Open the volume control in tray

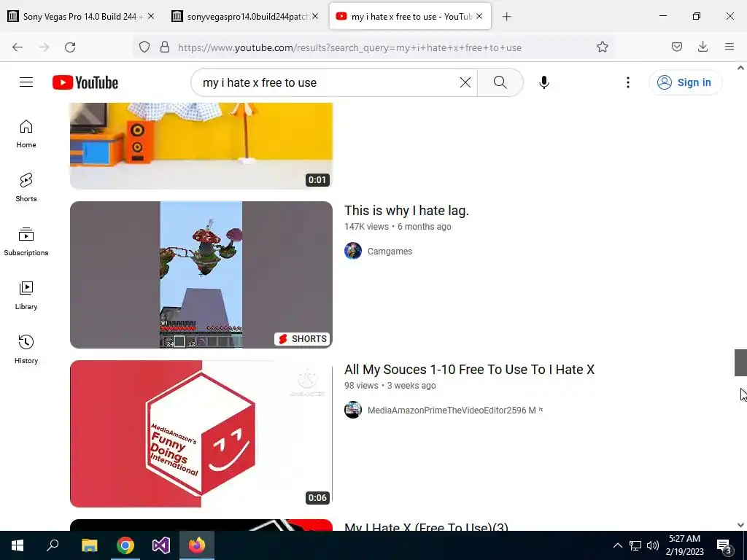(653, 545)
